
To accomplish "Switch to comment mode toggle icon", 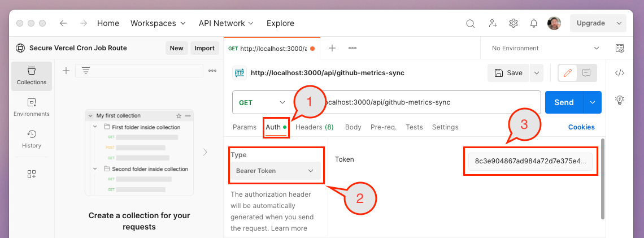I will click(x=586, y=73).
